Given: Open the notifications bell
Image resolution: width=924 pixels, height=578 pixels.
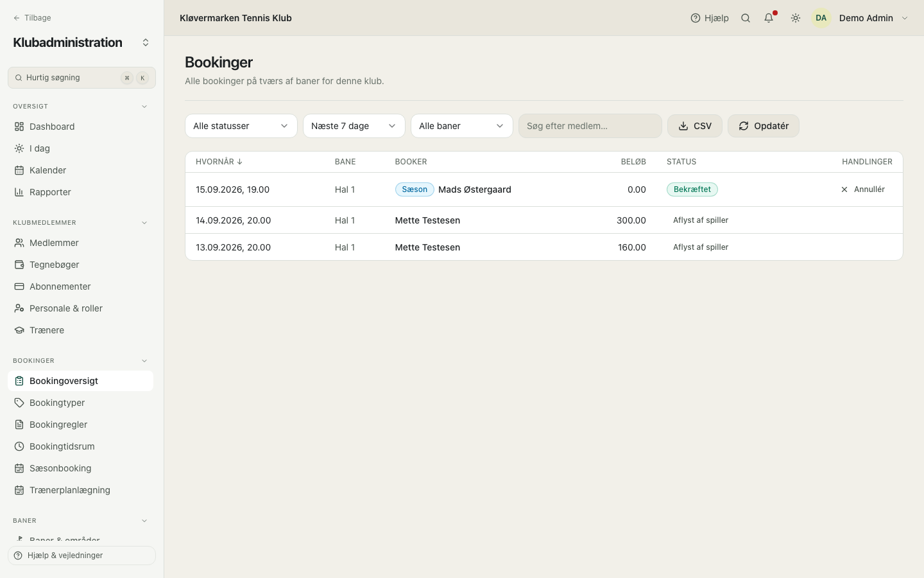Looking at the screenshot, I should click(x=769, y=18).
